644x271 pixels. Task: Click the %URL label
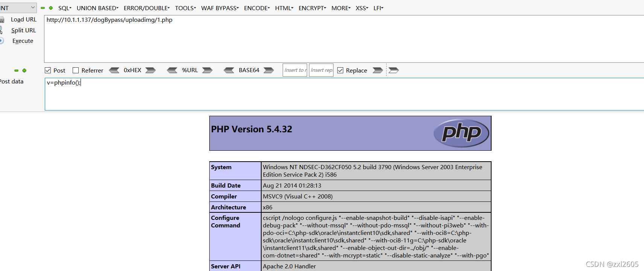[x=190, y=70]
